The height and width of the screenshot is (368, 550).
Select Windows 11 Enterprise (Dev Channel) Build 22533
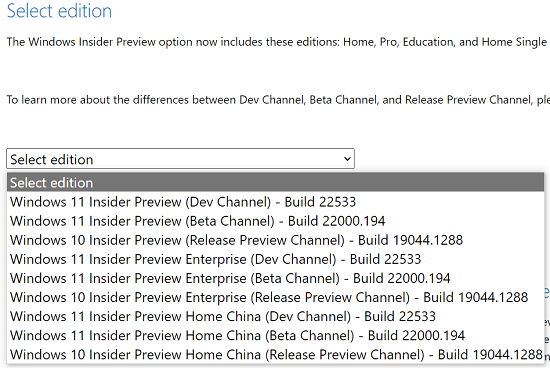pos(275,259)
